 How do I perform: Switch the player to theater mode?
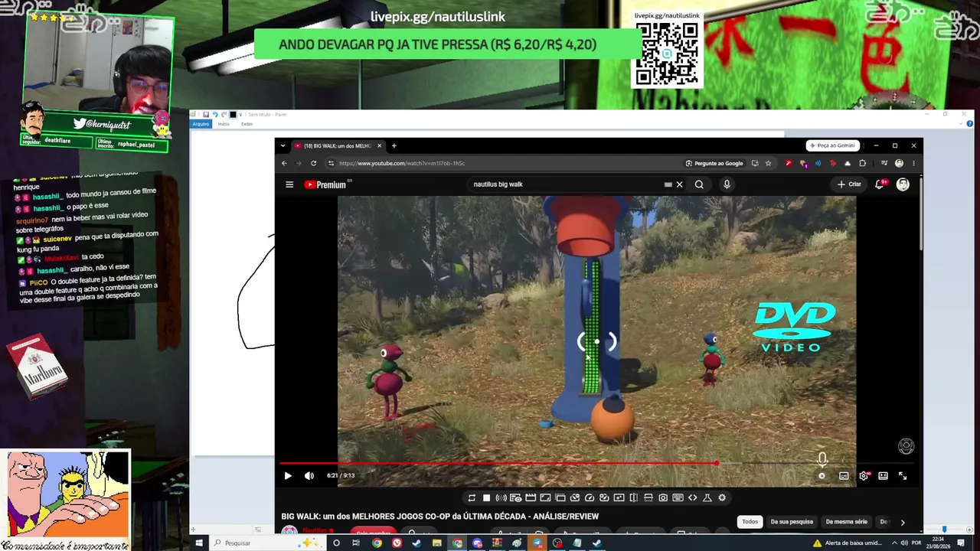coord(883,476)
